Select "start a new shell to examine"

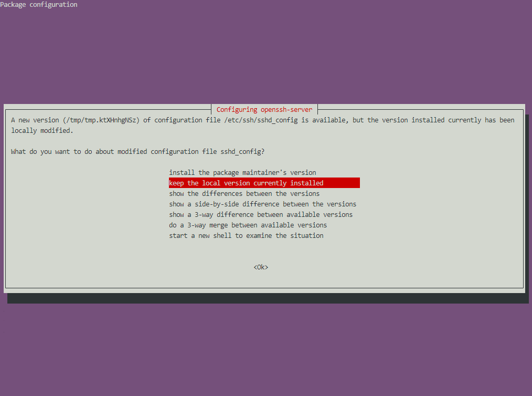(x=246, y=236)
